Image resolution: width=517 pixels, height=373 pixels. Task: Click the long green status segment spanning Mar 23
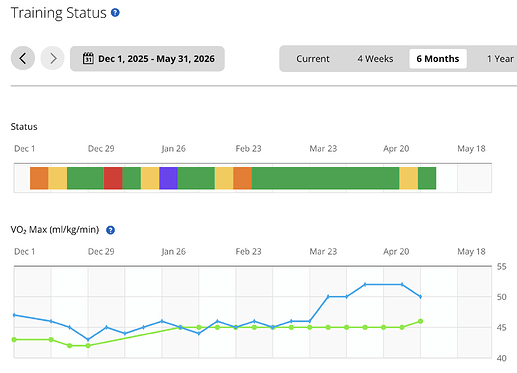pos(325,178)
